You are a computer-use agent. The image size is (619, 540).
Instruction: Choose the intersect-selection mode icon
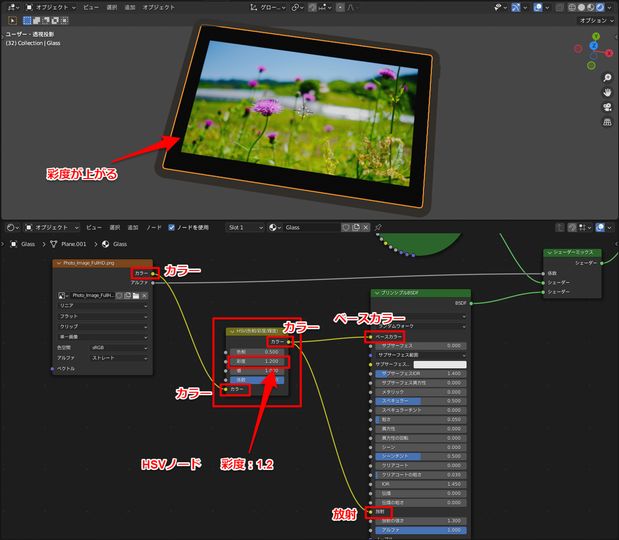click(65, 20)
